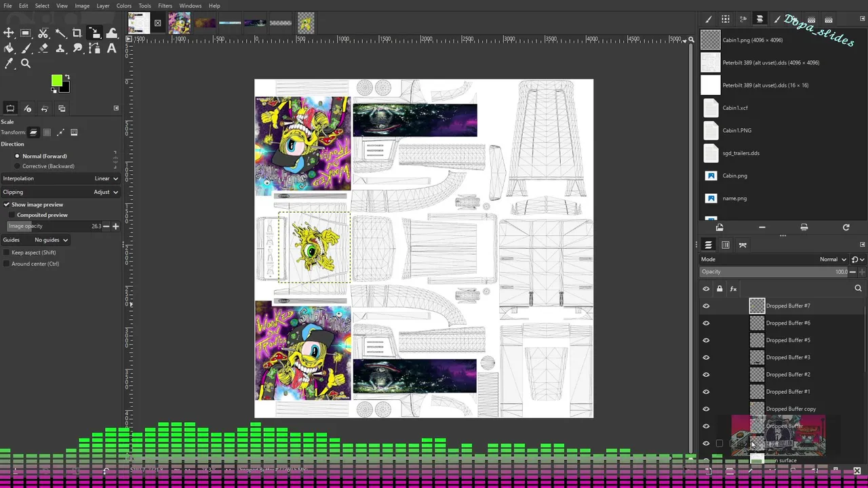Viewport: 868px width, 488px height.
Task: Open the Undo History tab
Action: (x=45, y=108)
